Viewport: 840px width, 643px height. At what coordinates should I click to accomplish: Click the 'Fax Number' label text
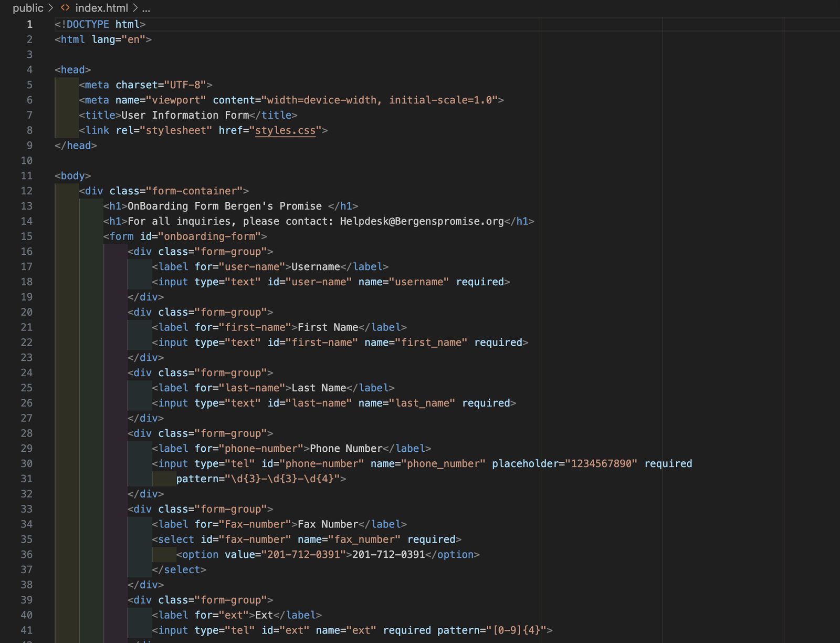click(x=328, y=524)
